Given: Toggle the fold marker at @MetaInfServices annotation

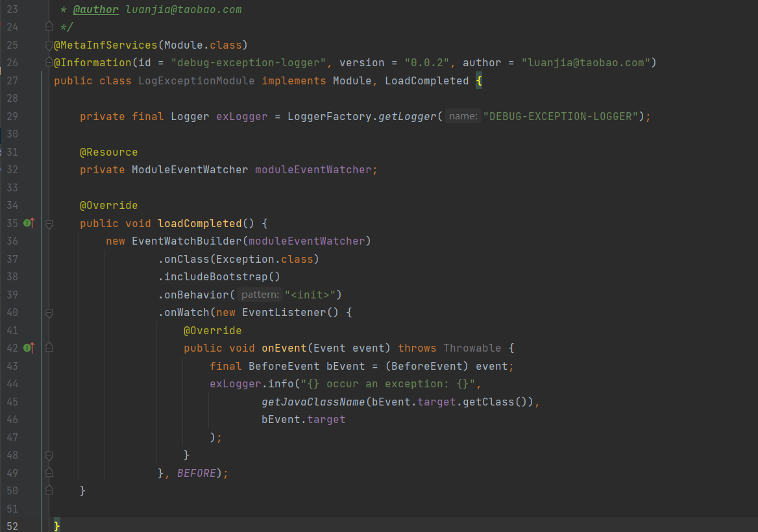Looking at the screenshot, I should click(x=49, y=45).
